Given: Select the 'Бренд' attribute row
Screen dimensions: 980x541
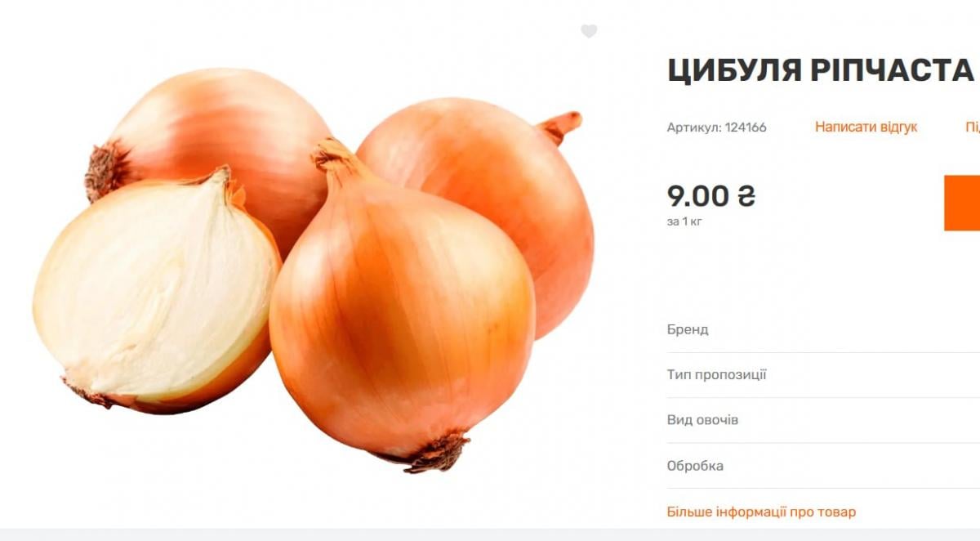Looking at the screenshot, I should (x=823, y=330).
